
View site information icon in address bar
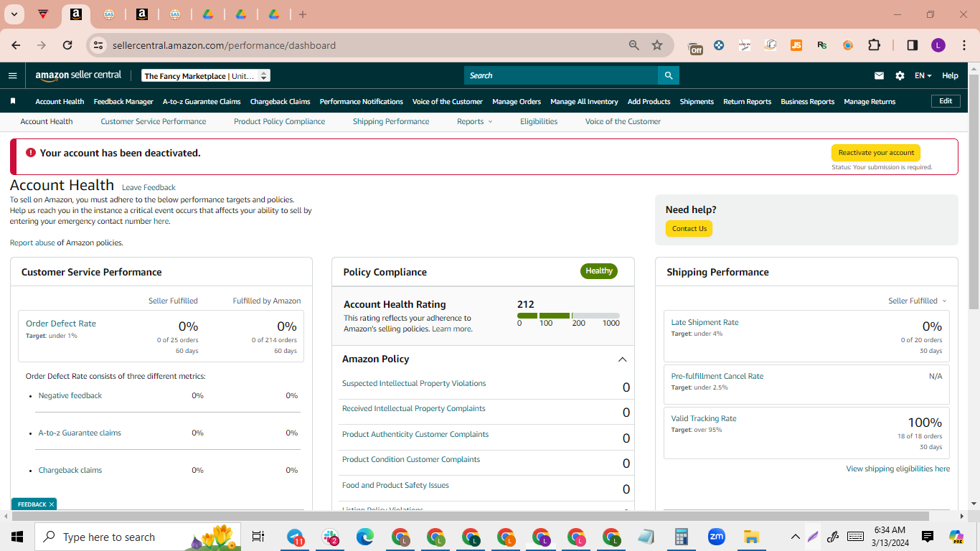pyautogui.click(x=98, y=45)
